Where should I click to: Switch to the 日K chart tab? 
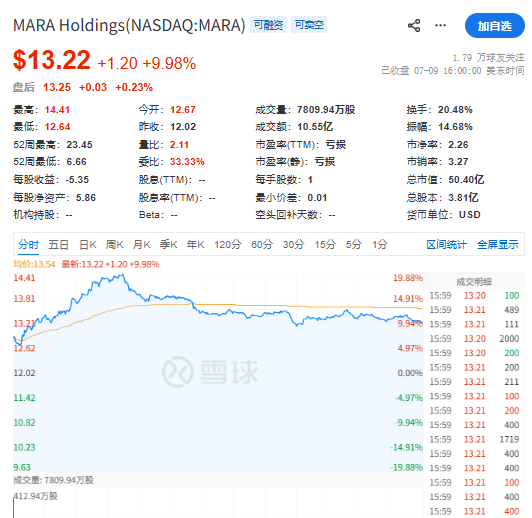tap(88, 245)
